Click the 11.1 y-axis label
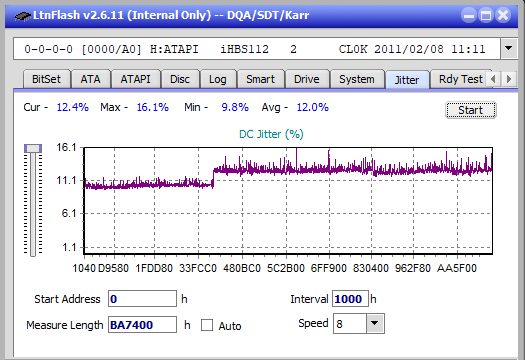This screenshot has height=360, width=525. 66,181
